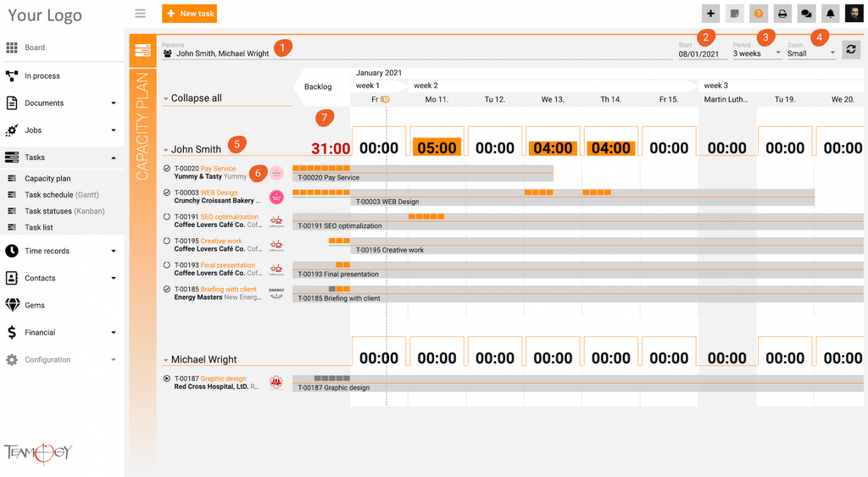Click the notes icon next to the plus button
Image resolution: width=868 pixels, height=477 pixels.
pyautogui.click(x=734, y=14)
